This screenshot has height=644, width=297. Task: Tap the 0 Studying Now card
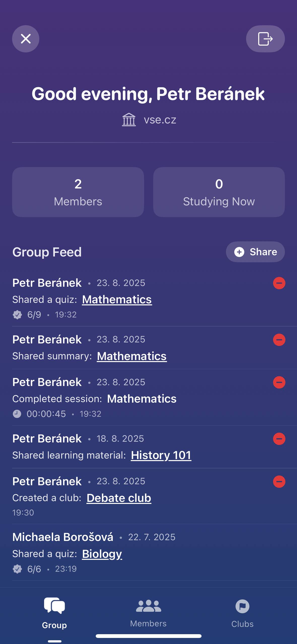coord(219,192)
